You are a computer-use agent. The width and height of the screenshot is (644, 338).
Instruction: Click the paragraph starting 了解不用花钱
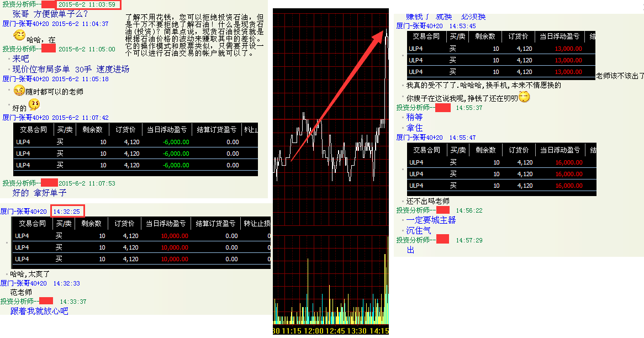pos(194,35)
